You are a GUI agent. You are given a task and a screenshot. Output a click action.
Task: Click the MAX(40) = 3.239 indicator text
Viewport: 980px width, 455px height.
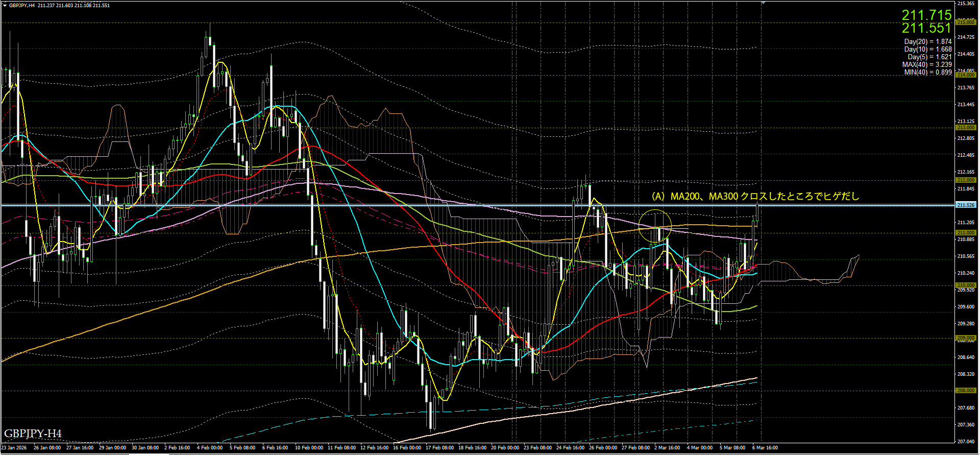pos(926,65)
